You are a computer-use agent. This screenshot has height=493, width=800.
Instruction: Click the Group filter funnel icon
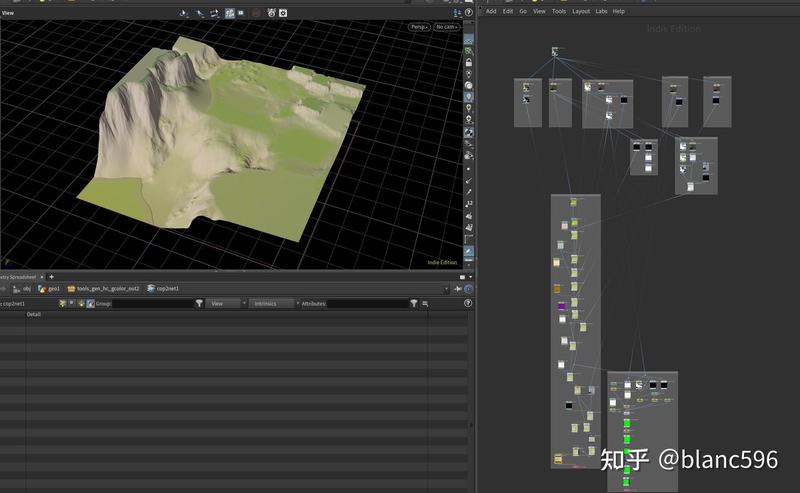(199, 303)
